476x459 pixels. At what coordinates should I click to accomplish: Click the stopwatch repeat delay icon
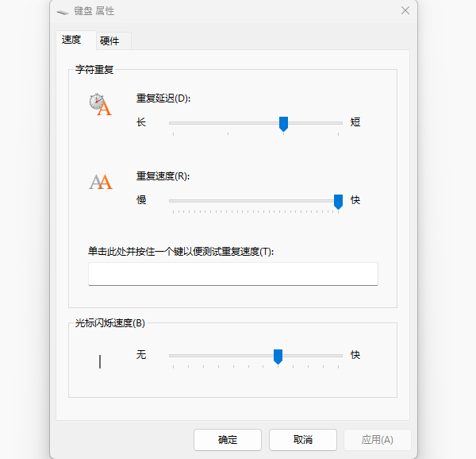tap(101, 104)
